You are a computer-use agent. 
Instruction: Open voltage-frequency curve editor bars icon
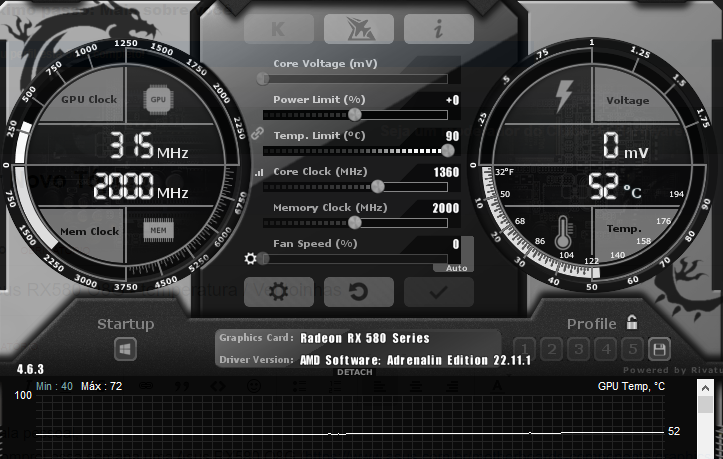click(259, 173)
